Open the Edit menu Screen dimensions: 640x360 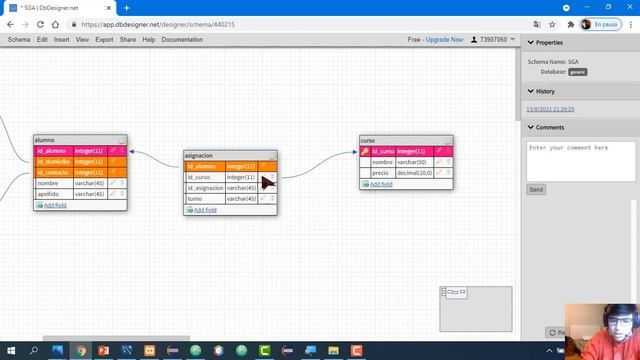click(x=42, y=40)
